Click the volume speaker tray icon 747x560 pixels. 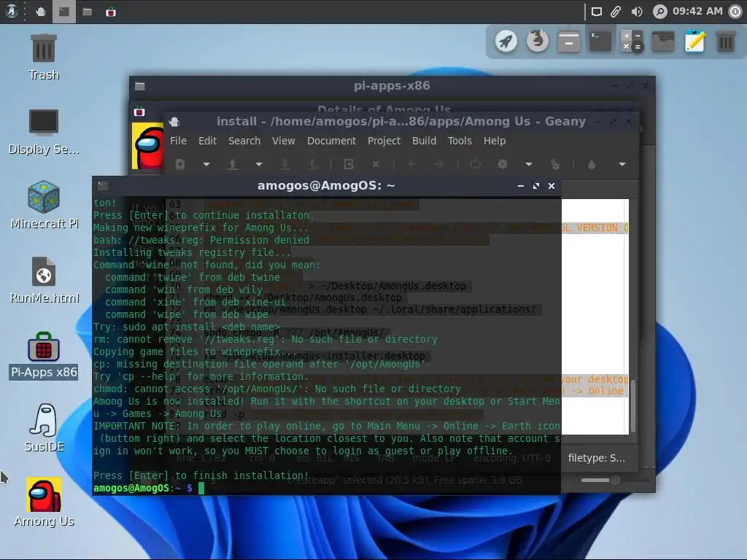coord(636,12)
